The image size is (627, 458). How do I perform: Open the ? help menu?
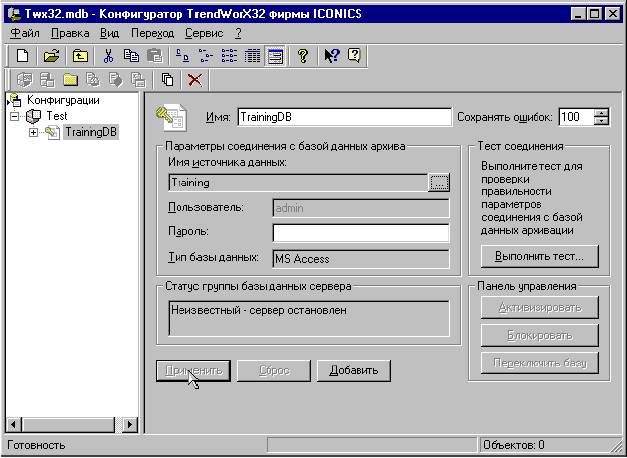[x=238, y=33]
